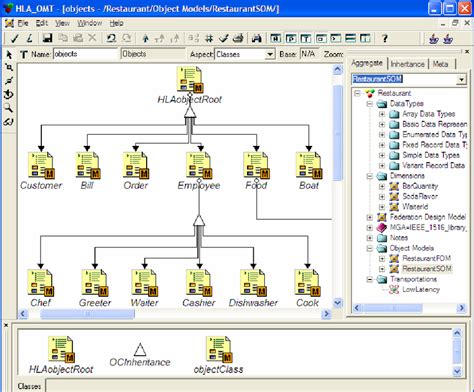Toggle the grid (#) toolbar icon
Screen dimensions: 474x392
[209, 38]
